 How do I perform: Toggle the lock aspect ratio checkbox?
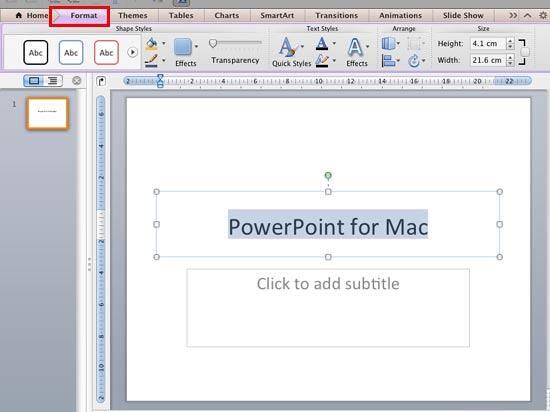click(524, 52)
